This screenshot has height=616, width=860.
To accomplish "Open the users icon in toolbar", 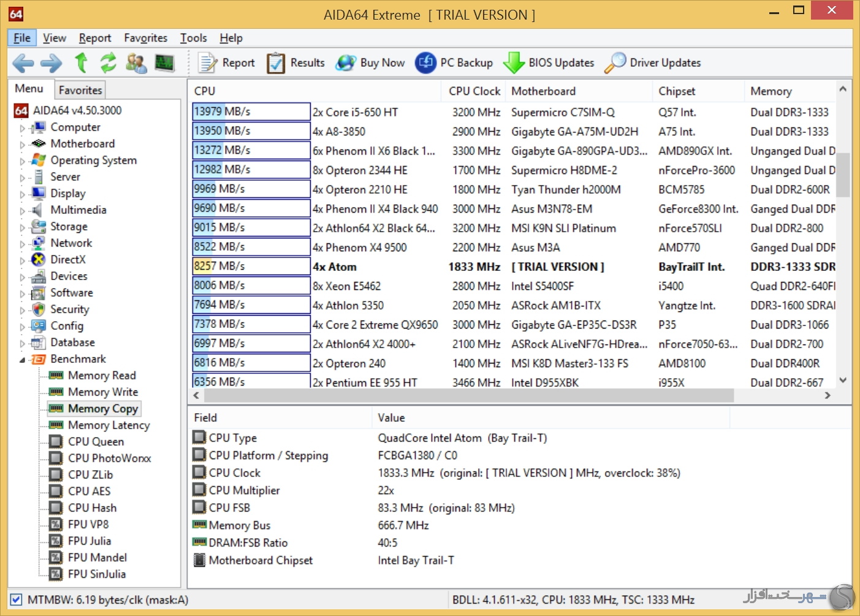I will (136, 63).
